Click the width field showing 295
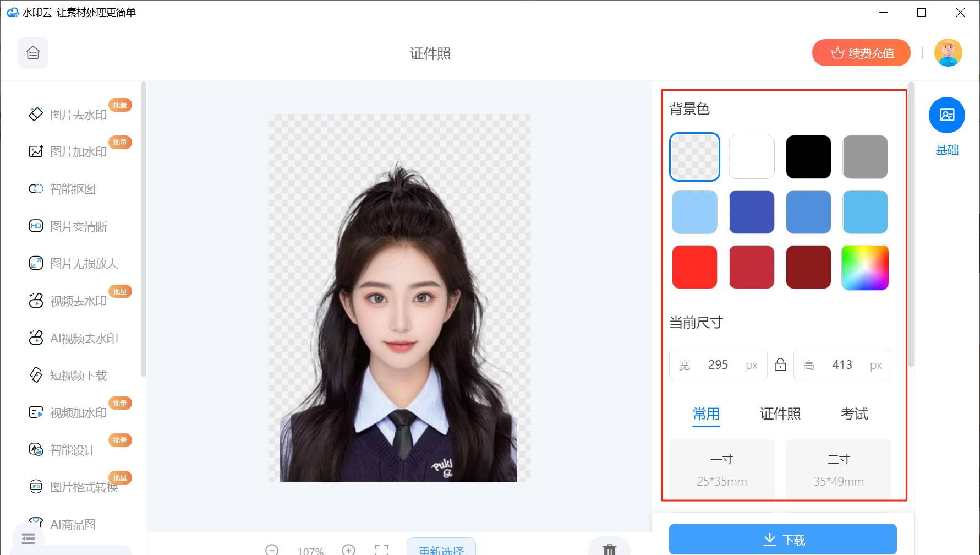Viewport: 980px width, 555px height. 718,364
